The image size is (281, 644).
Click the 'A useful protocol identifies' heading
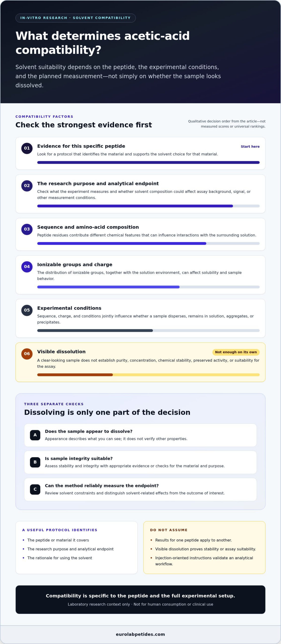(60, 530)
